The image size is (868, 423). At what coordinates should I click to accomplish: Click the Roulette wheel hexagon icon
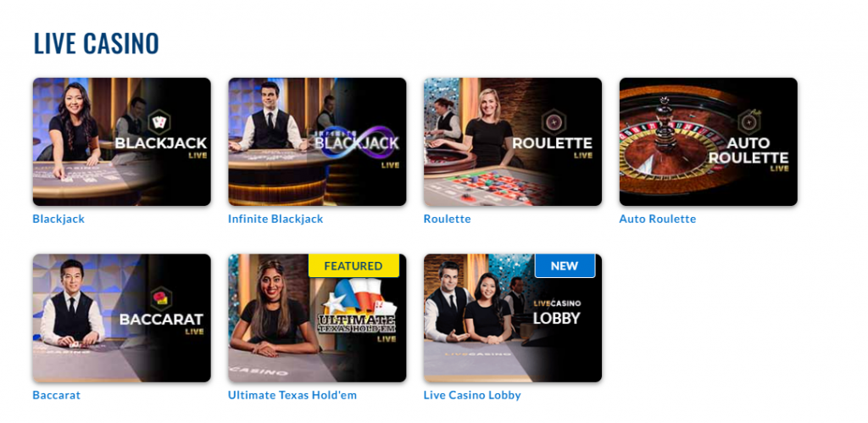click(553, 122)
